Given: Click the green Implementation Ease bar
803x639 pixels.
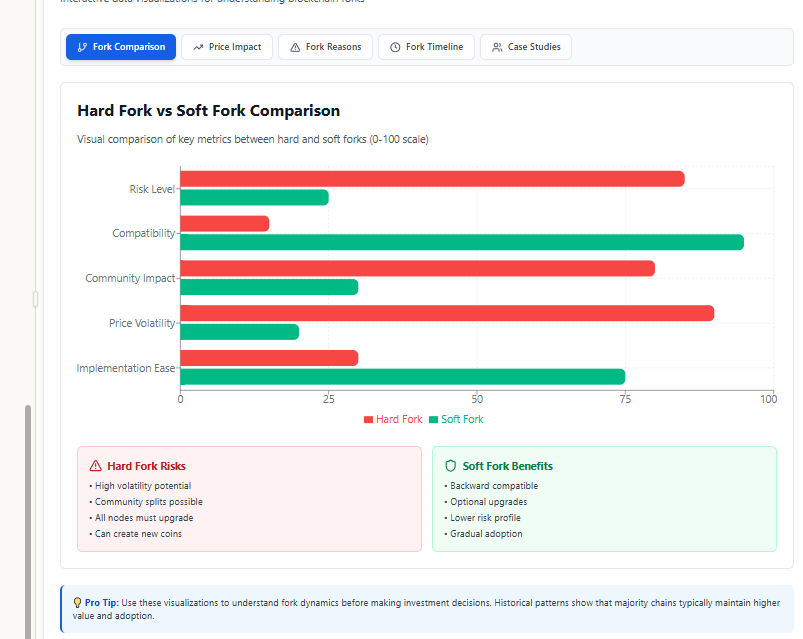Looking at the screenshot, I should 402,377.
